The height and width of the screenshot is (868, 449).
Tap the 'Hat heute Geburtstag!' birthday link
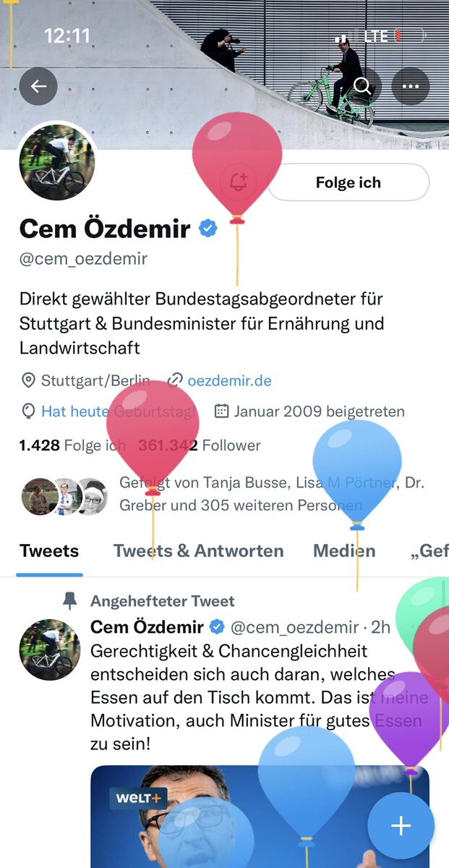point(119,412)
